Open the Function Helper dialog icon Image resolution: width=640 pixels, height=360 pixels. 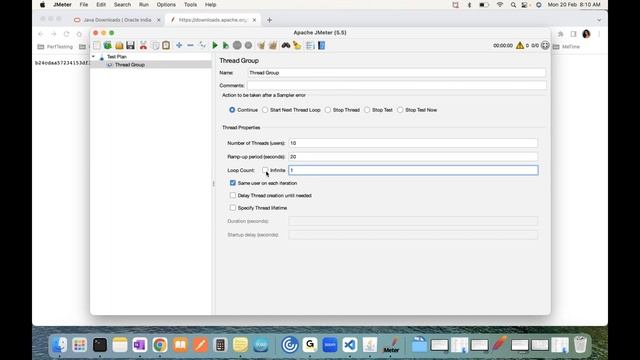click(x=310, y=45)
